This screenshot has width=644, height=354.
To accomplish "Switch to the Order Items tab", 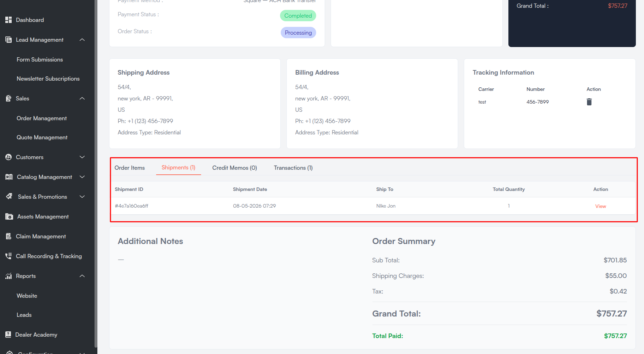I will click(130, 168).
